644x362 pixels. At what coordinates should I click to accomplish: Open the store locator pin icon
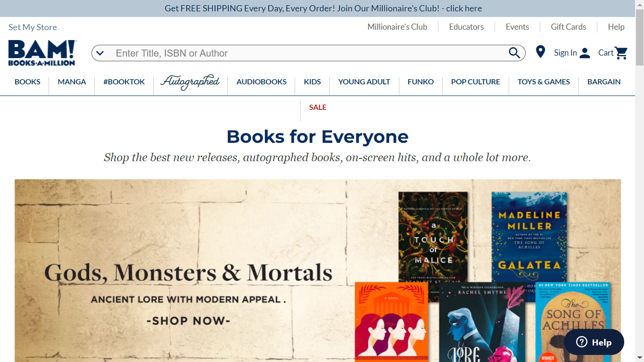[x=540, y=52]
